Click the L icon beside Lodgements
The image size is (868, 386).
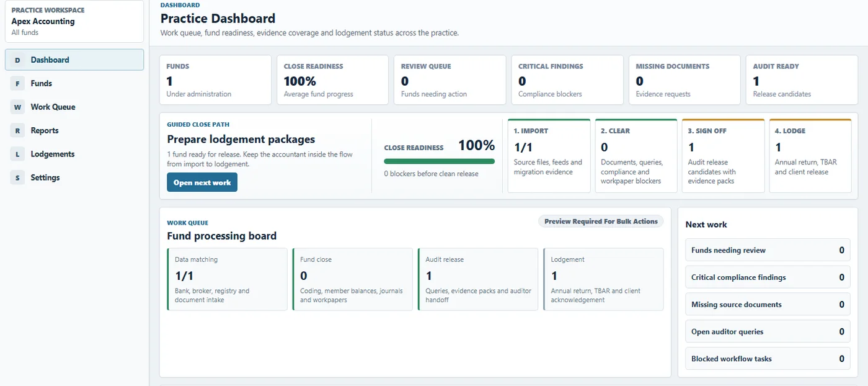(17, 155)
